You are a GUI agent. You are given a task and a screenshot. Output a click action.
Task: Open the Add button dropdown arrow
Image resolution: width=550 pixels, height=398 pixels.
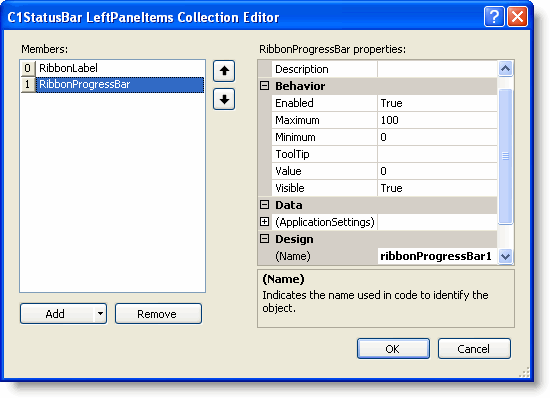(x=100, y=313)
